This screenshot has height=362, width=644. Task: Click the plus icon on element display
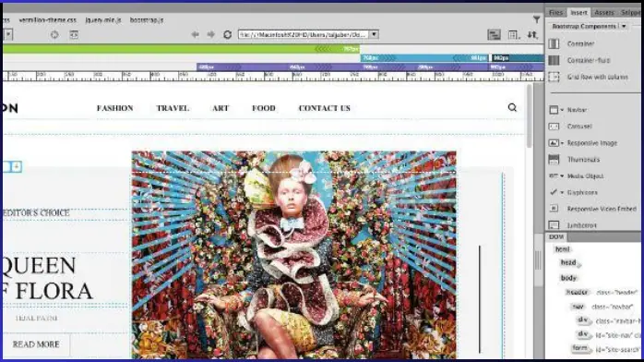(x=17, y=166)
